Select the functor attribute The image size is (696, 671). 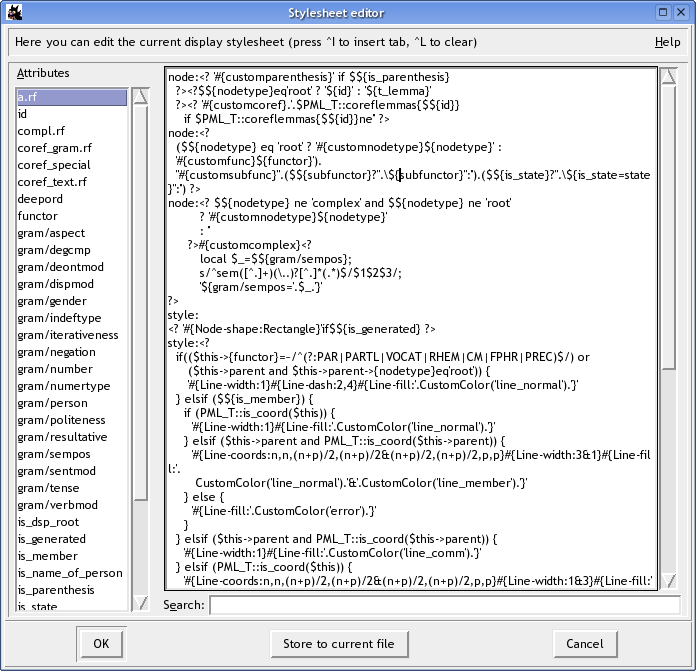point(72,216)
